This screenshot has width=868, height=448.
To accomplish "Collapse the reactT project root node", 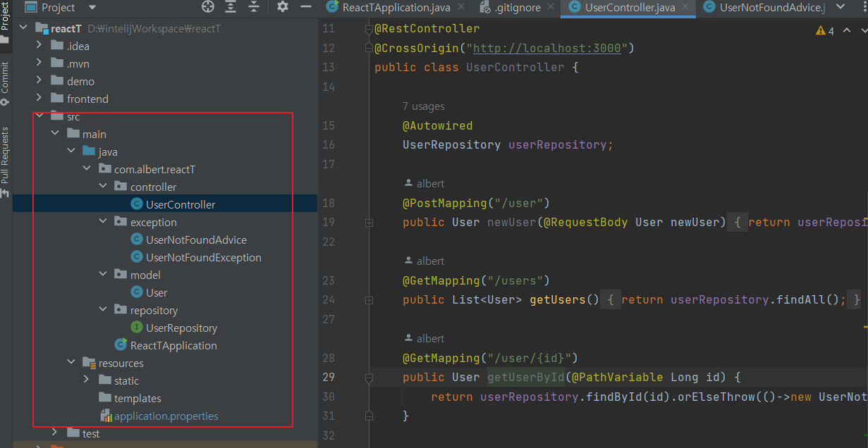I will [23, 29].
